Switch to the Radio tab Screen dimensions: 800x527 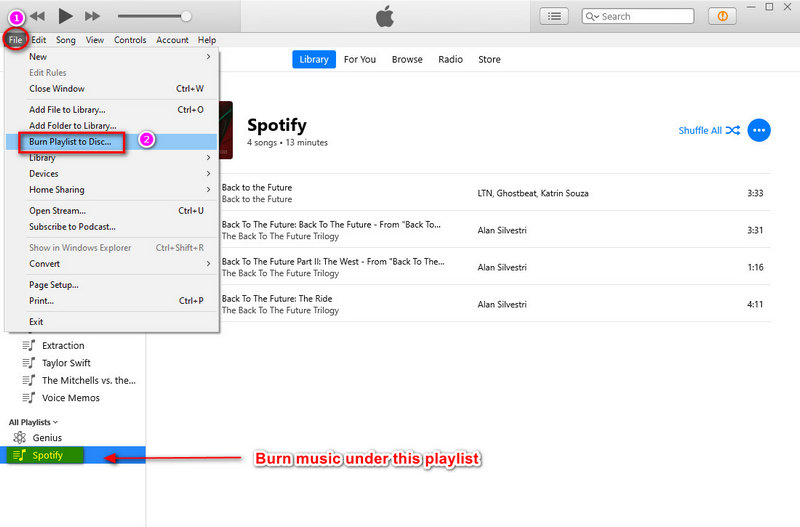point(451,59)
